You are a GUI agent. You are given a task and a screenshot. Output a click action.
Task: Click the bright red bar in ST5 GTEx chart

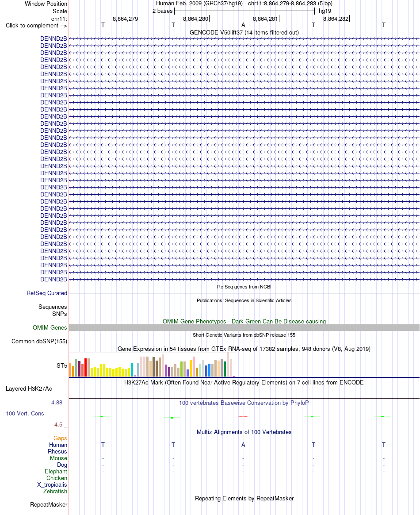86,367
